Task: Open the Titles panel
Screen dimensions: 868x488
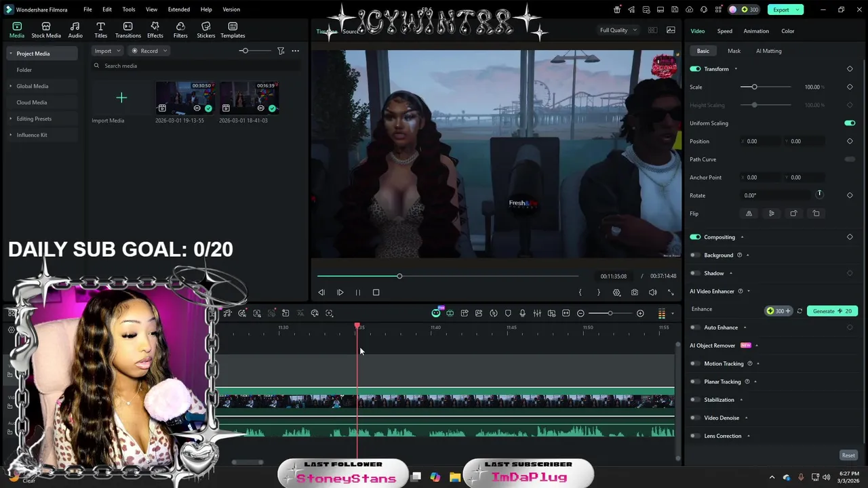Action: pyautogui.click(x=100, y=30)
